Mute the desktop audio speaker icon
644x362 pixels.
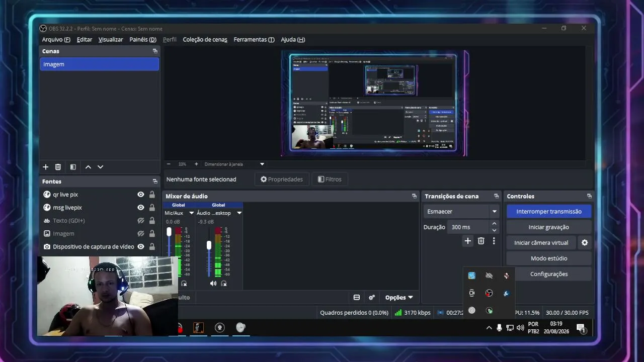coord(213,284)
